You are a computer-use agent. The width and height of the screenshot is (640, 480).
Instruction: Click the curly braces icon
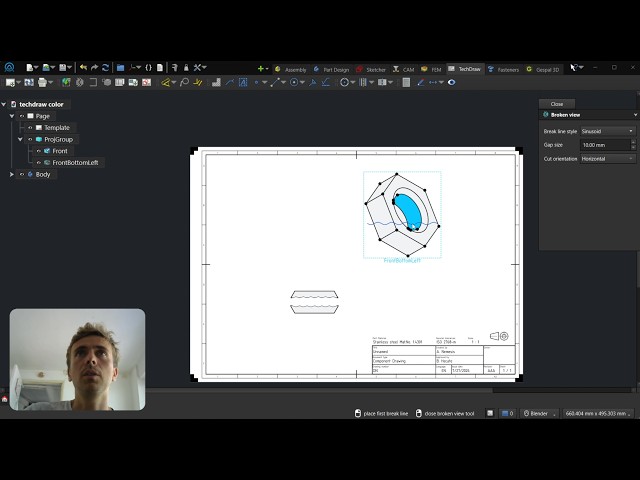149,68
